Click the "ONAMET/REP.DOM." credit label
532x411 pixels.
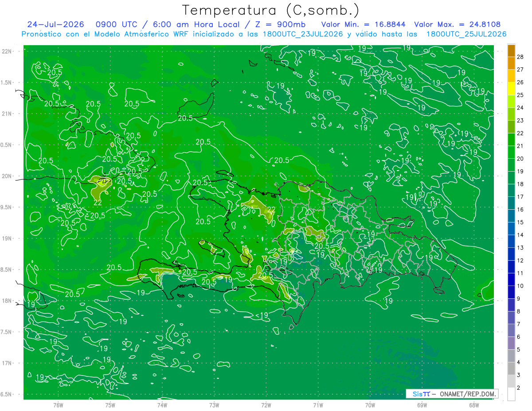pos(468,394)
